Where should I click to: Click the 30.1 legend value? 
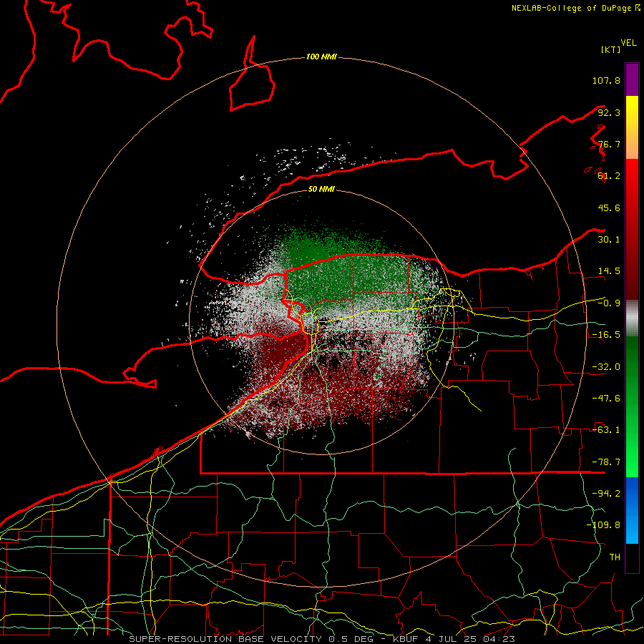click(609, 240)
